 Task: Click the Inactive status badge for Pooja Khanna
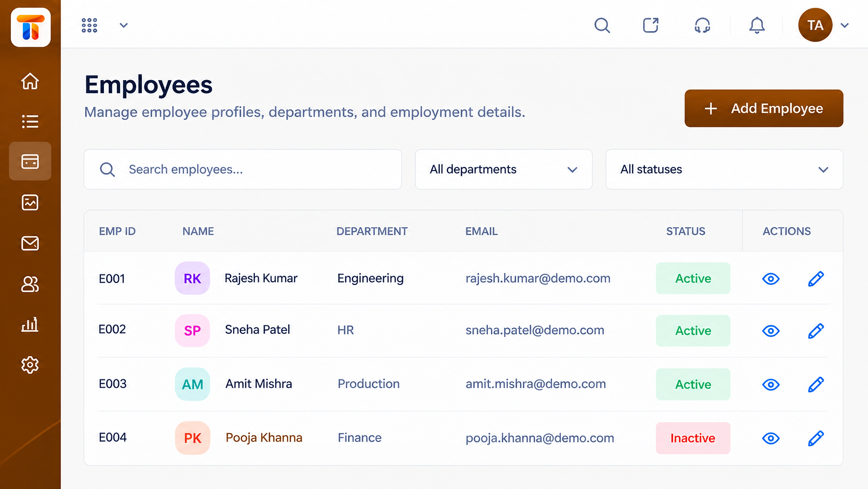click(693, 438)
